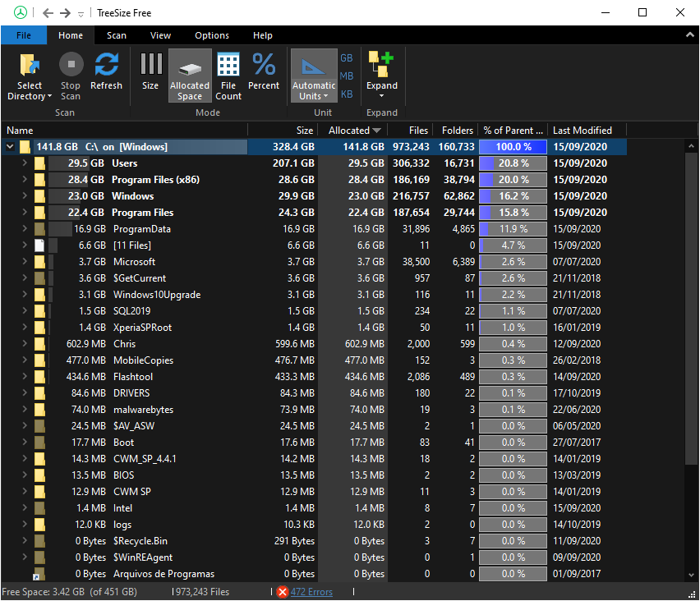Collapse the C:\ root node
Screen dimensions: 700x601
coord(10,146)
